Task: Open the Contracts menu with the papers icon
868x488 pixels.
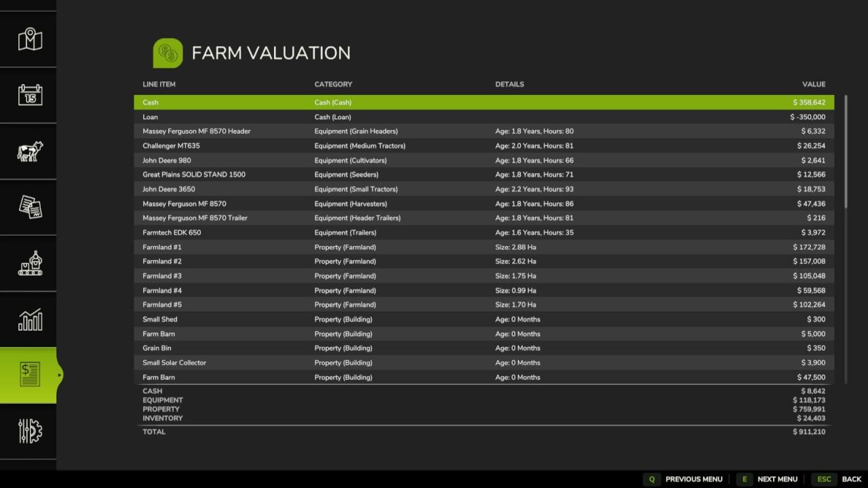Action: pyautogui.click(x=28, y=207)
